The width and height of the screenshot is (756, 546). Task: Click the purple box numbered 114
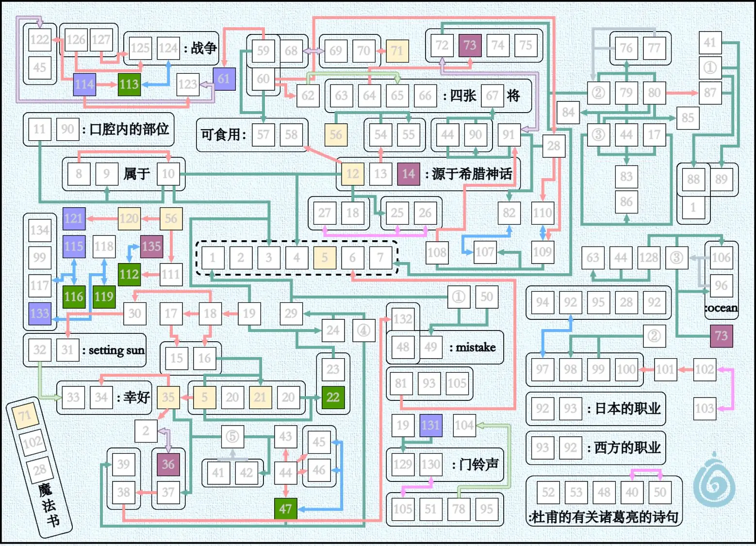(x=84, y=84)
